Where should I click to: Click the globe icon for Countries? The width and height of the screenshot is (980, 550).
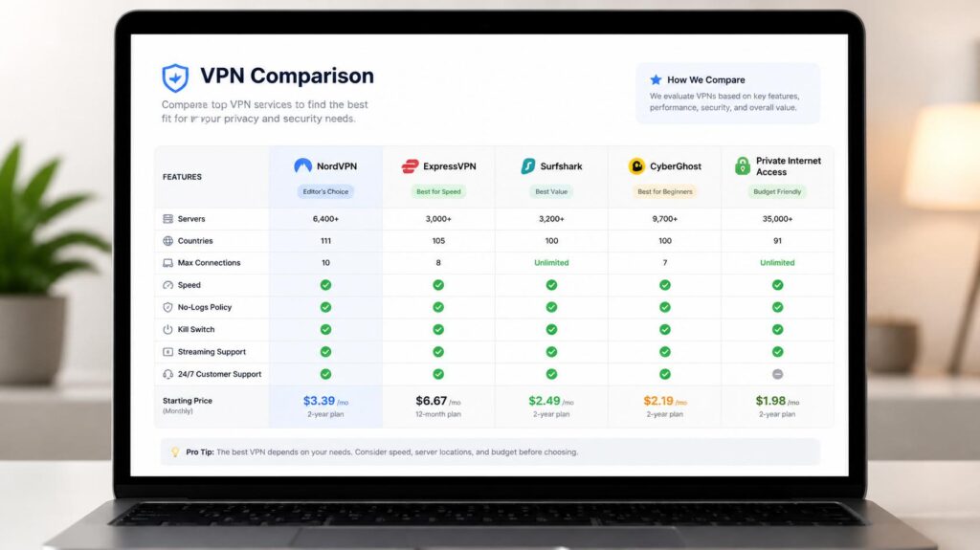coord(168,241)
